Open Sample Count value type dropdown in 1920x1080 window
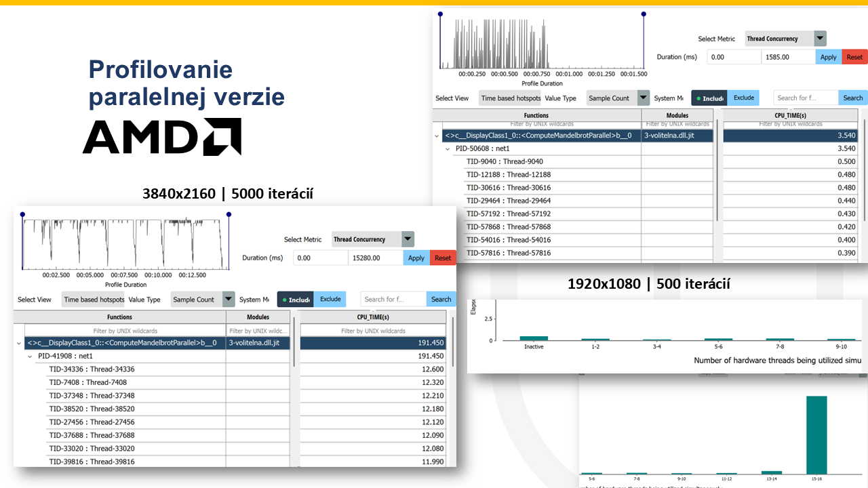 (x=618, y=98)
